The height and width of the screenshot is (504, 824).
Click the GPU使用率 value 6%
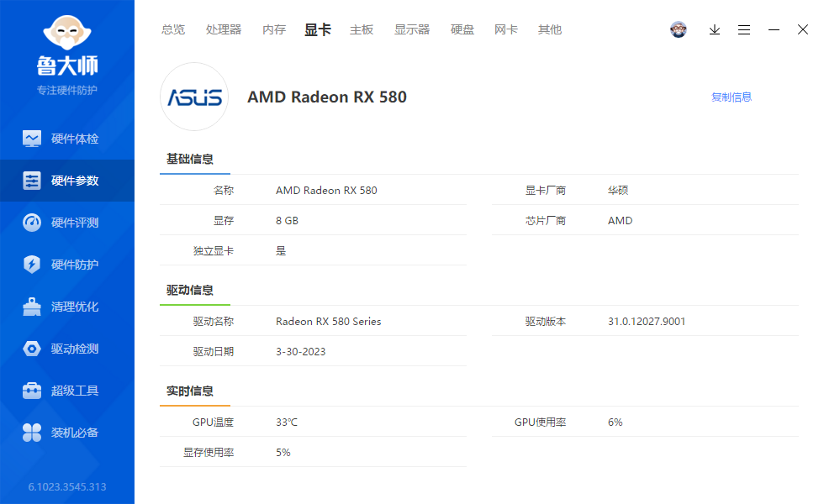tap(615, 423)
